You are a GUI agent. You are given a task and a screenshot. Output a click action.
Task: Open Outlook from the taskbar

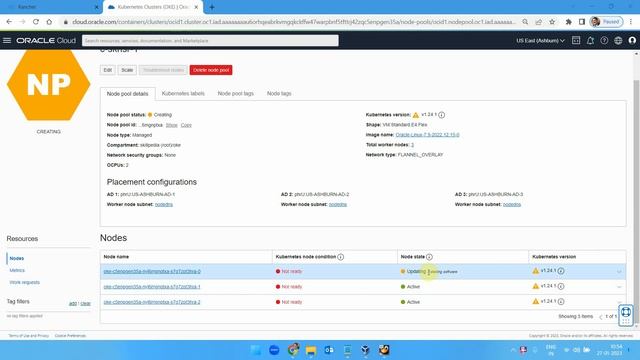tap(329, 350)
